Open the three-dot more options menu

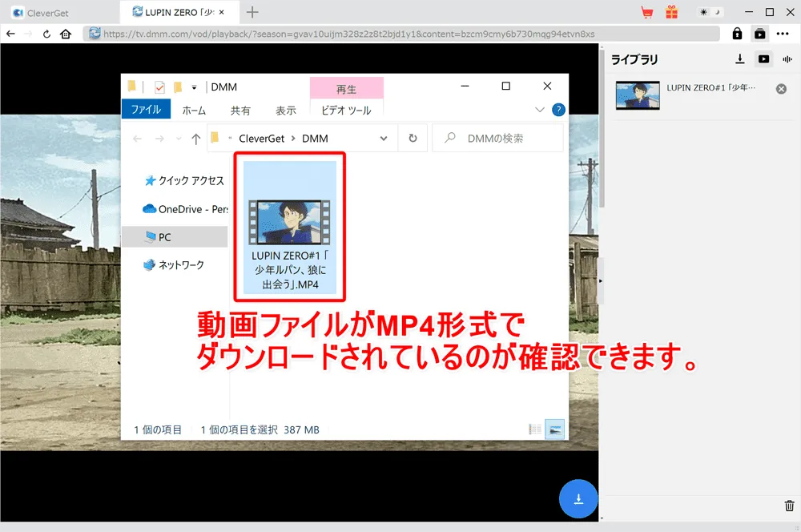point(783,34)
